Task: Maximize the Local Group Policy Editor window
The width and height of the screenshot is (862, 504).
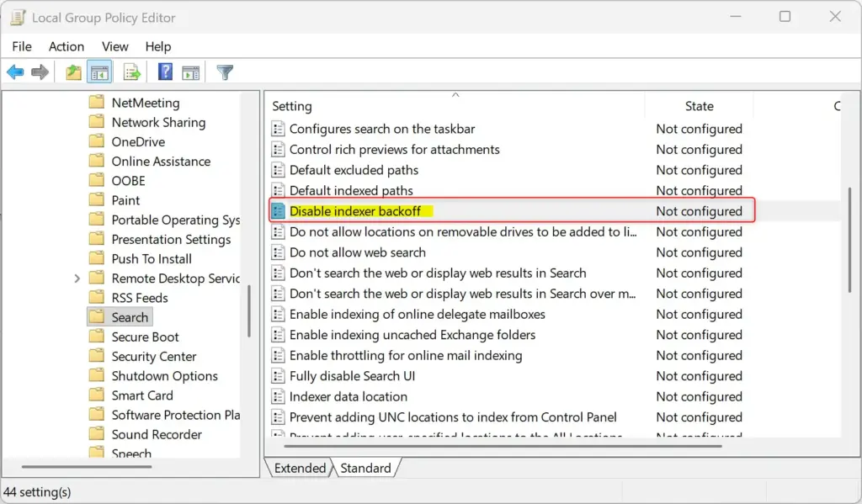Action: [x=785, y=17]
